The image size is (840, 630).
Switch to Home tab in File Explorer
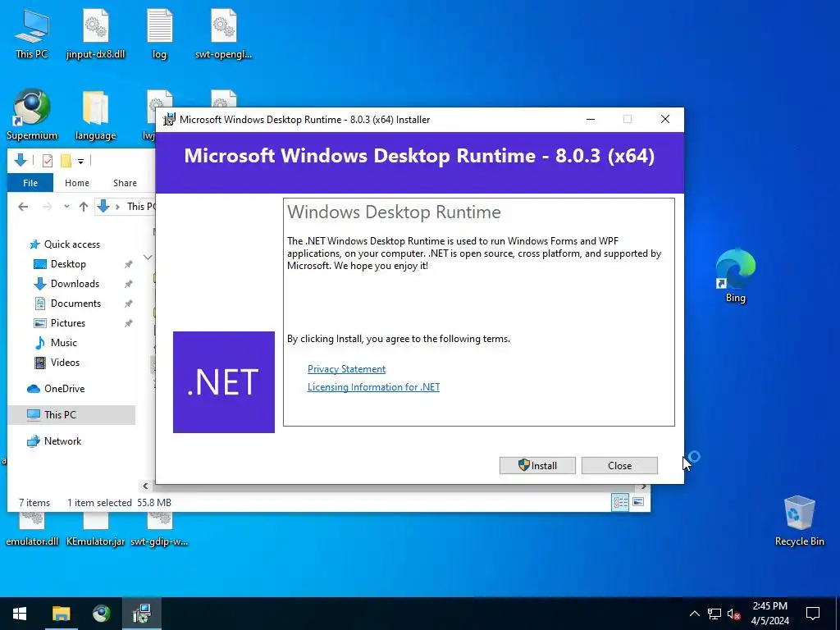click(76, 183)
